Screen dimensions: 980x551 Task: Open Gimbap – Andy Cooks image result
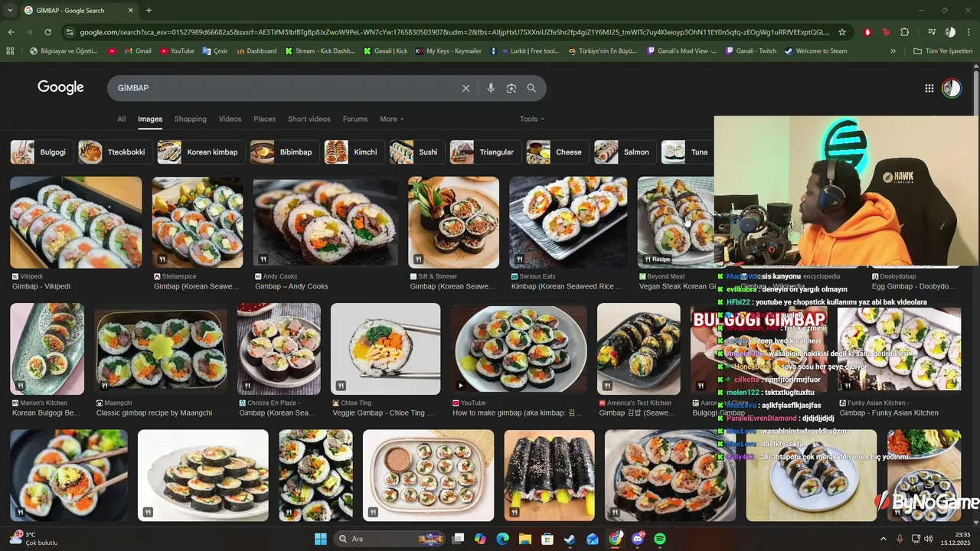point(325,222)
